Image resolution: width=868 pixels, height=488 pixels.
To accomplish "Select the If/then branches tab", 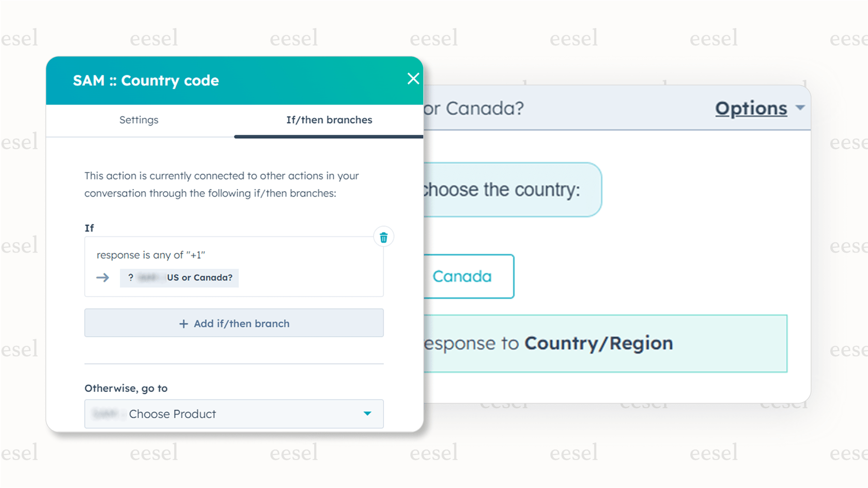I will 329,120.
